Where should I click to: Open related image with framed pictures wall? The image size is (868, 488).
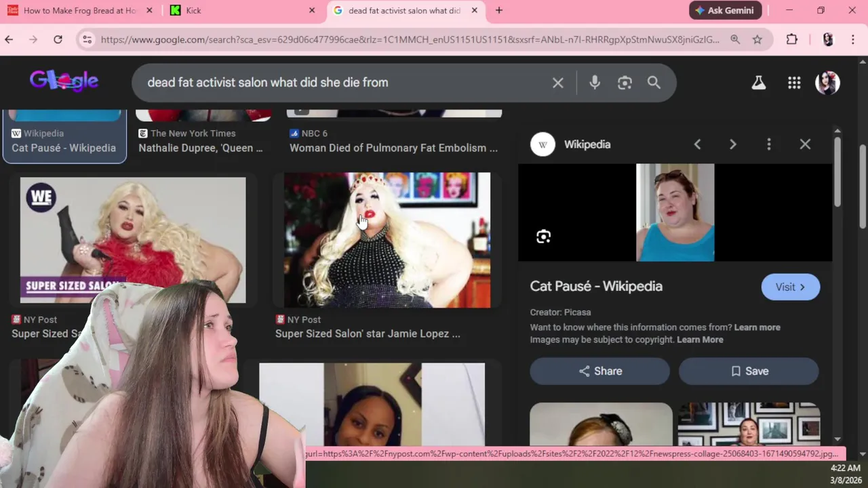pos(749,424)
